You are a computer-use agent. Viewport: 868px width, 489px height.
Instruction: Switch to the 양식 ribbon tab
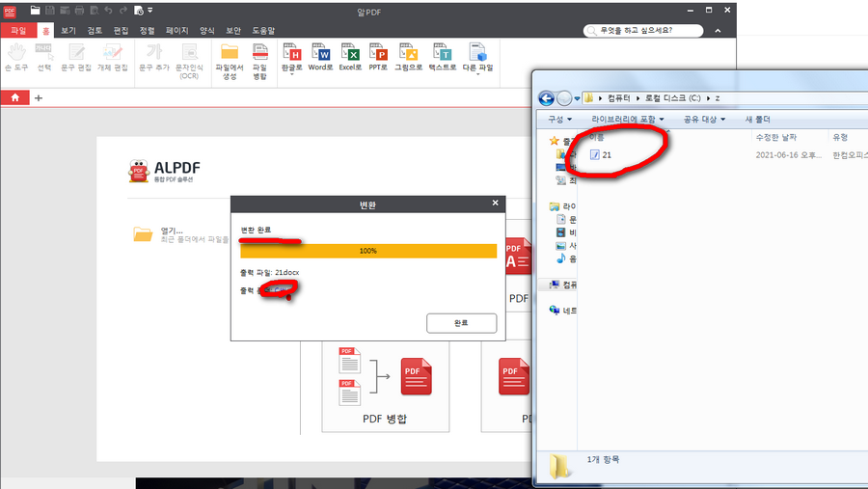pyautogui.click(x=207, y=31)
